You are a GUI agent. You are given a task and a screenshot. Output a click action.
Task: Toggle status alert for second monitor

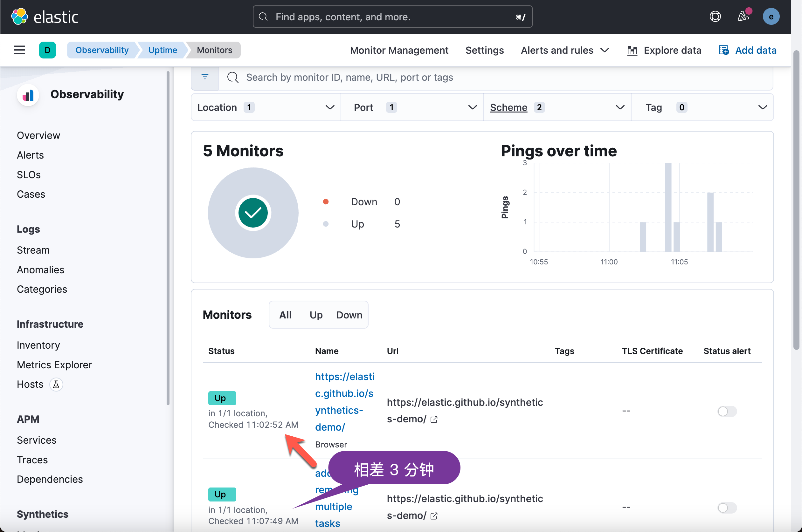(x=727, y=508)
